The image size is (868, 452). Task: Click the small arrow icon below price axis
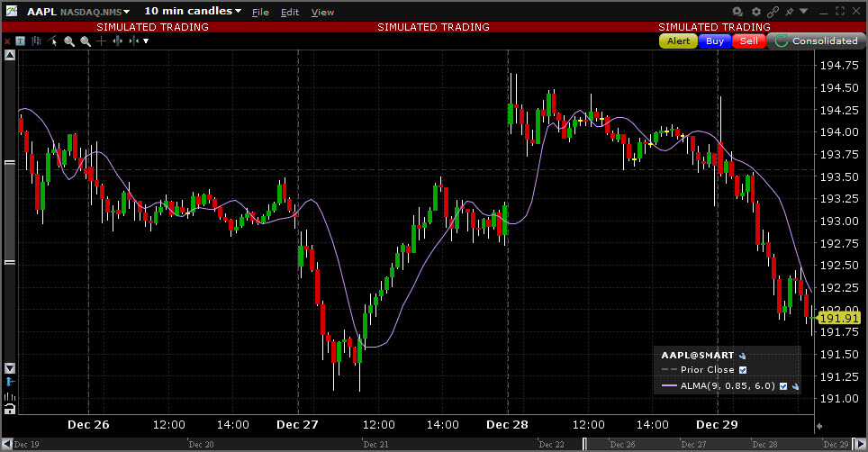(x=819, y=426)
